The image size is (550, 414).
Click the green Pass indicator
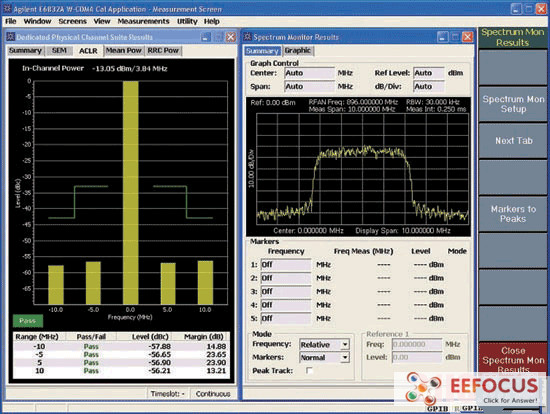pos(28,321)
